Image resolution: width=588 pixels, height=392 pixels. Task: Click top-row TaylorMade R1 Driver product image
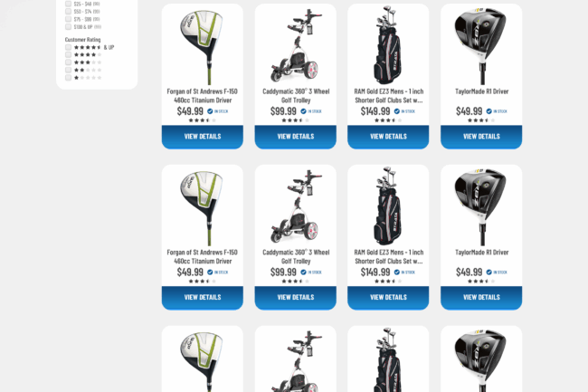click(481, 45)
